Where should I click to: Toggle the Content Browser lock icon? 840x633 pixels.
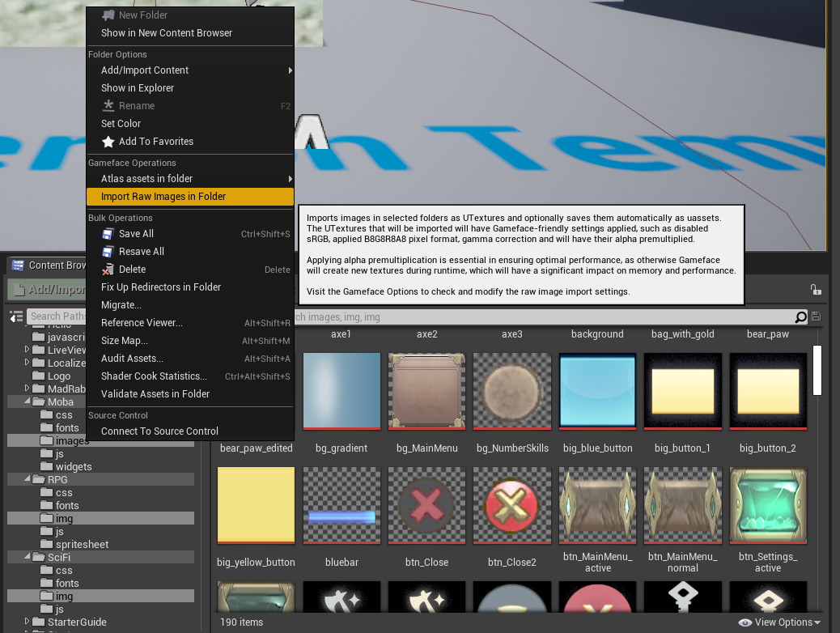click(x=816, y=290)
